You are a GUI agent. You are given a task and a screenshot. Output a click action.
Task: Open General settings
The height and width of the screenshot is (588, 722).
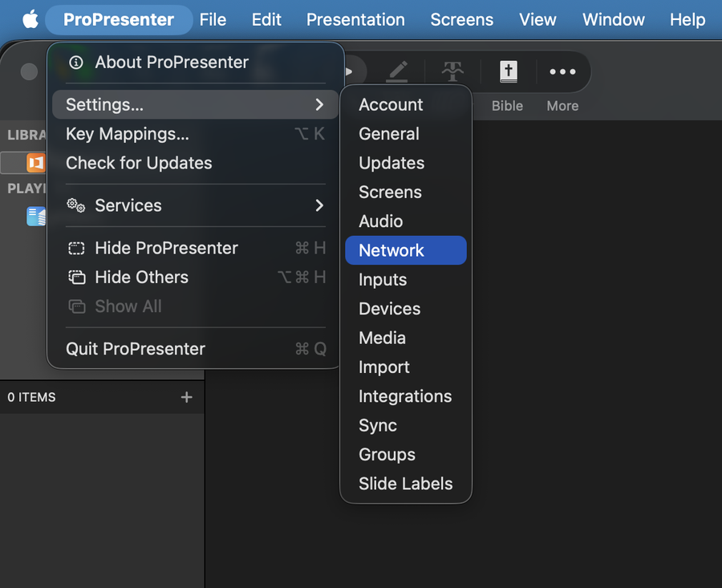pos(406,134)
